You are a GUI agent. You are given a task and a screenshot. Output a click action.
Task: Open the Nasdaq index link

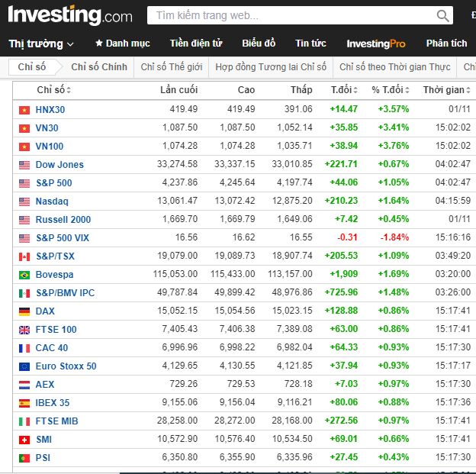point(52,202)
